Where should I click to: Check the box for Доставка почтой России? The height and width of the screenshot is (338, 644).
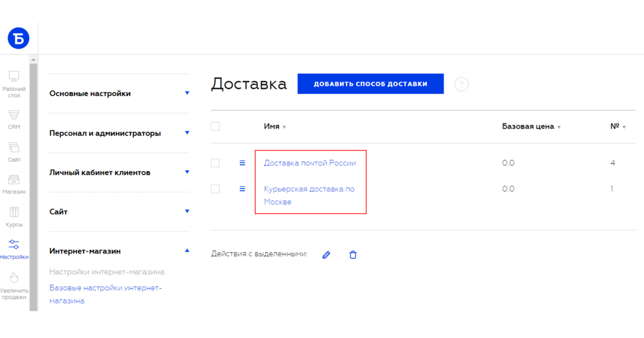pos(215,163)
